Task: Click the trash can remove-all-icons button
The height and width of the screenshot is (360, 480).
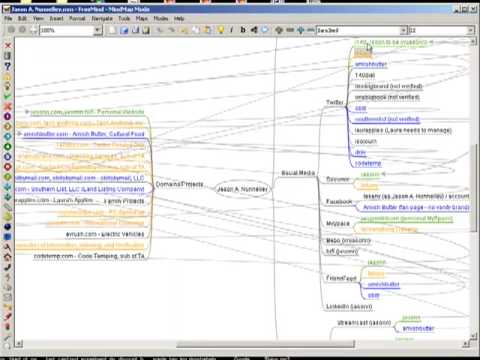Action: 8,56
